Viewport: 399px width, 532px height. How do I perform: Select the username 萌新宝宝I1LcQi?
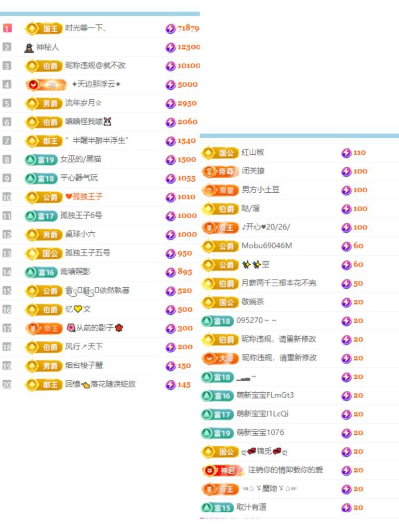point(262,414)
